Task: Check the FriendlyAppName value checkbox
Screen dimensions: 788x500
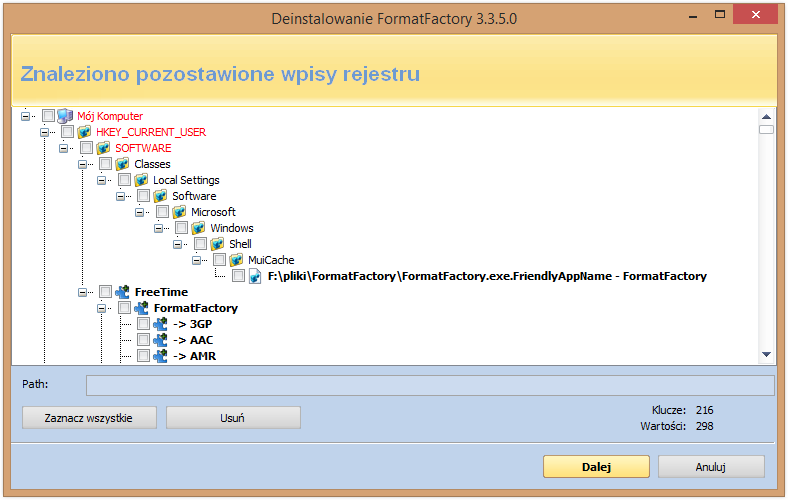Action: 239,276
